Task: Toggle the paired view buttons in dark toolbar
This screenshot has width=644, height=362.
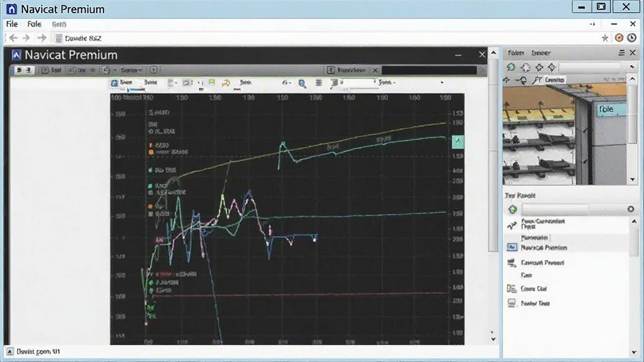Action: pos(23,70)
